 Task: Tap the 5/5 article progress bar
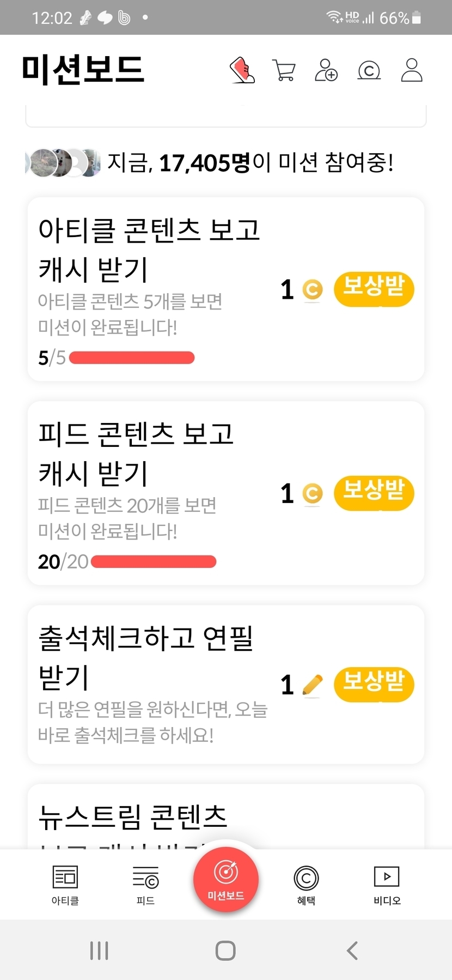pos(132,358)
